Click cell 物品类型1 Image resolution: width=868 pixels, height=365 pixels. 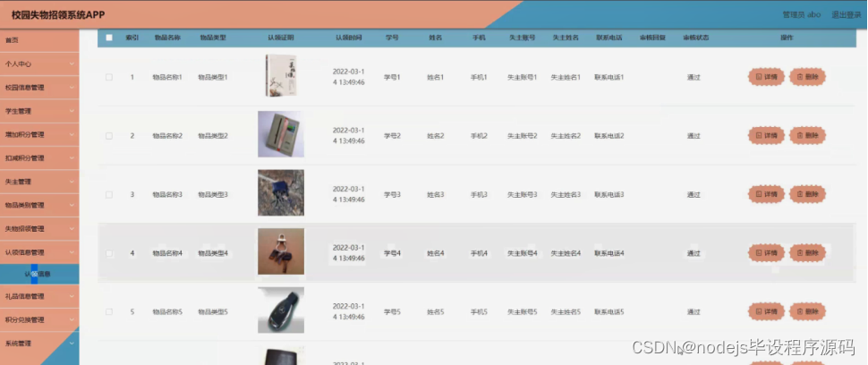pos(213,78)
